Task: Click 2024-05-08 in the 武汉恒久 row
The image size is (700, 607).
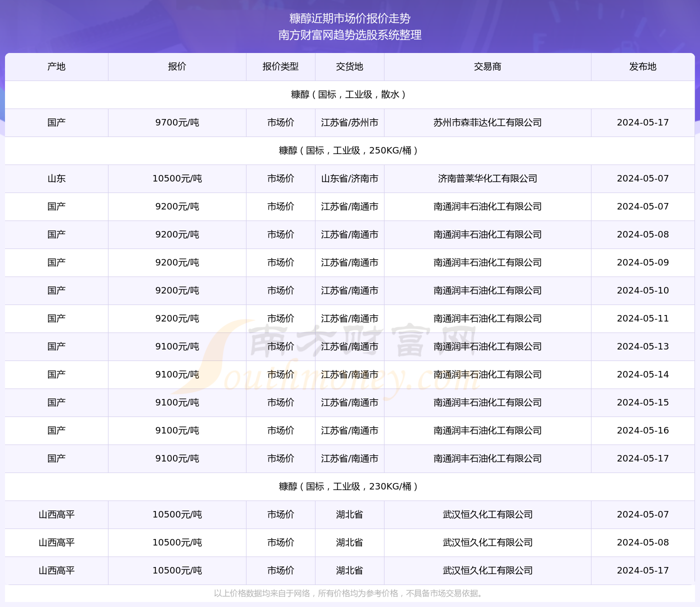Action: (x=642, y=542)
